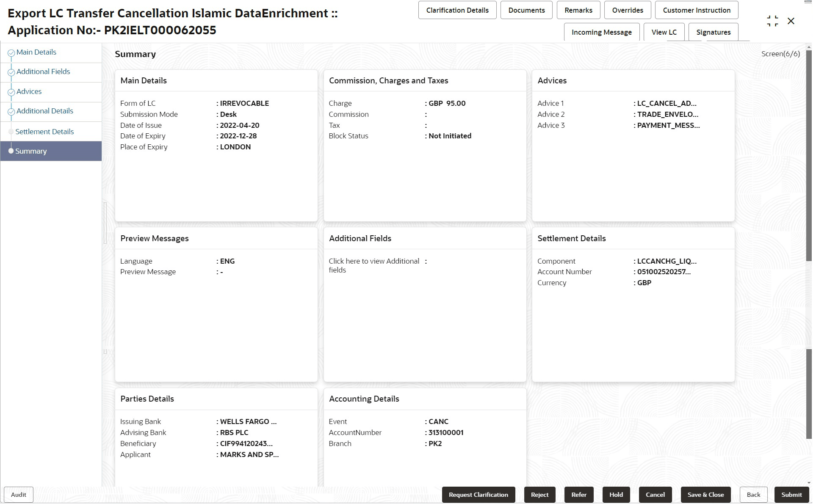813x504 pixels.
Task: Open the Signatures panel
Action: click(x=713, y=32)
